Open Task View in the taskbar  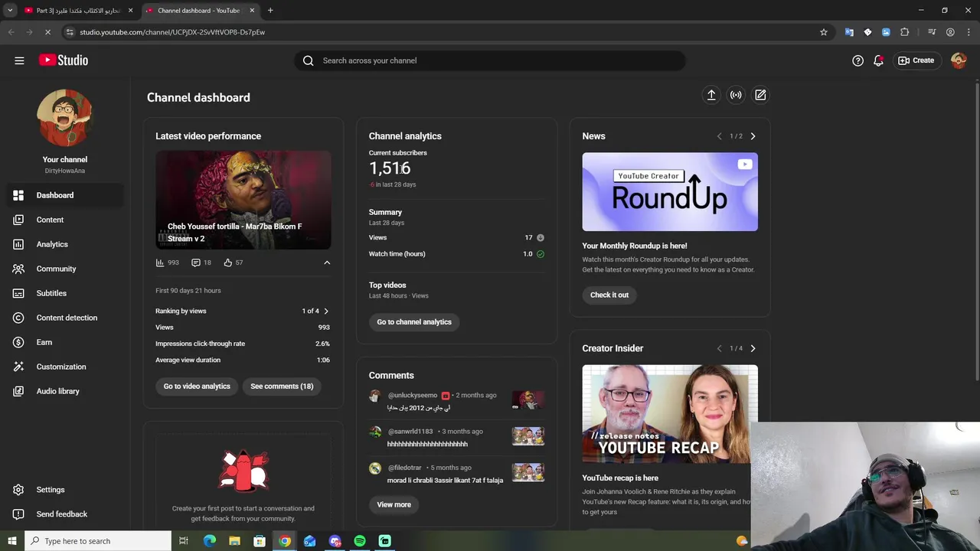click(x=184, y=541)
